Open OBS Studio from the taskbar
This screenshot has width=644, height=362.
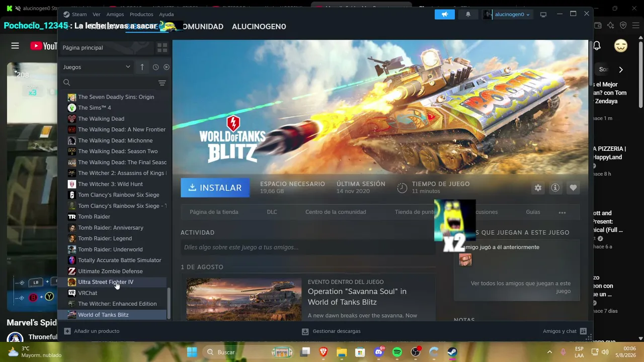click(416, 352)
